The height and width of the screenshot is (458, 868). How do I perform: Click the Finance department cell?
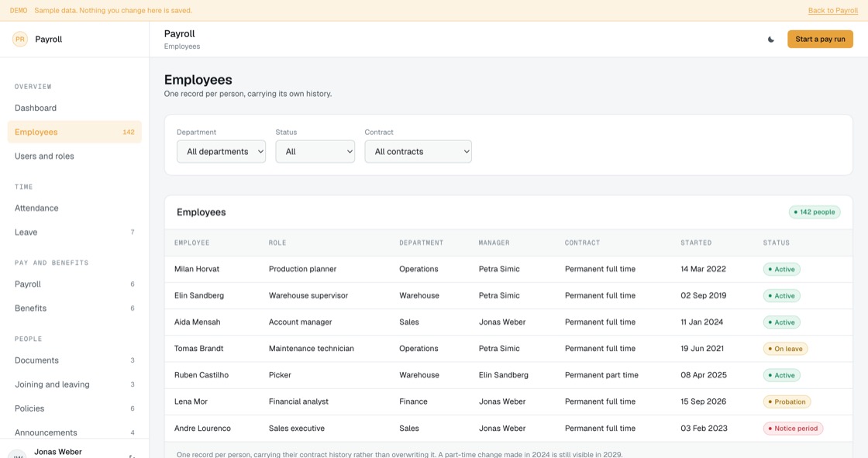413,401
